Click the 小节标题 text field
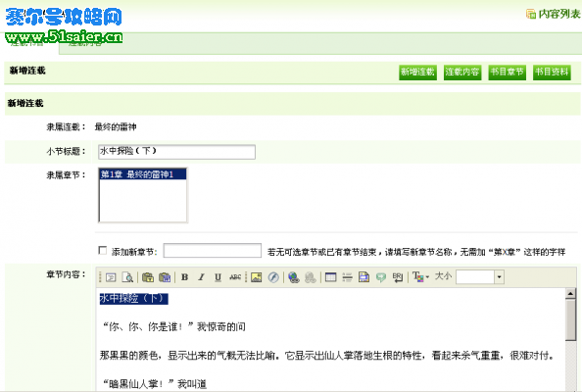 [176, 152]
